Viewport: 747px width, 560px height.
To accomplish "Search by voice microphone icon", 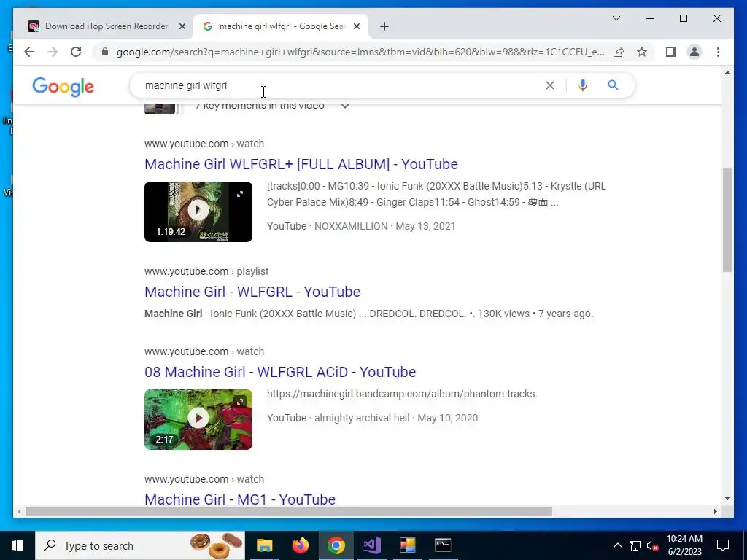I will (x=582, y=85).
